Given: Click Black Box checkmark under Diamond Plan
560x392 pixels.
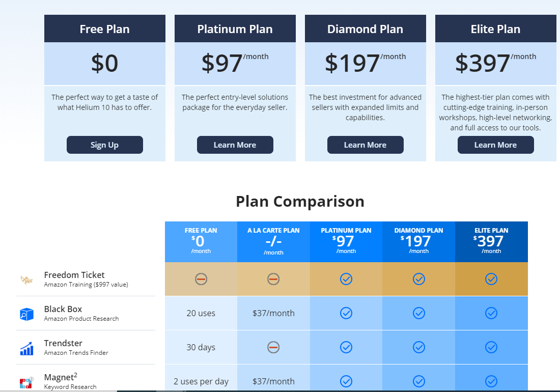Looking at the screenshot, I should [x=419, y=313].
